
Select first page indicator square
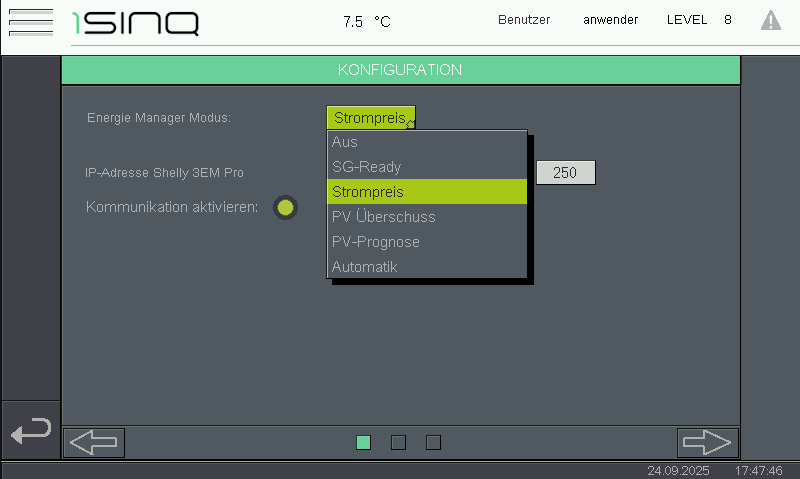(x=363, y=442)
